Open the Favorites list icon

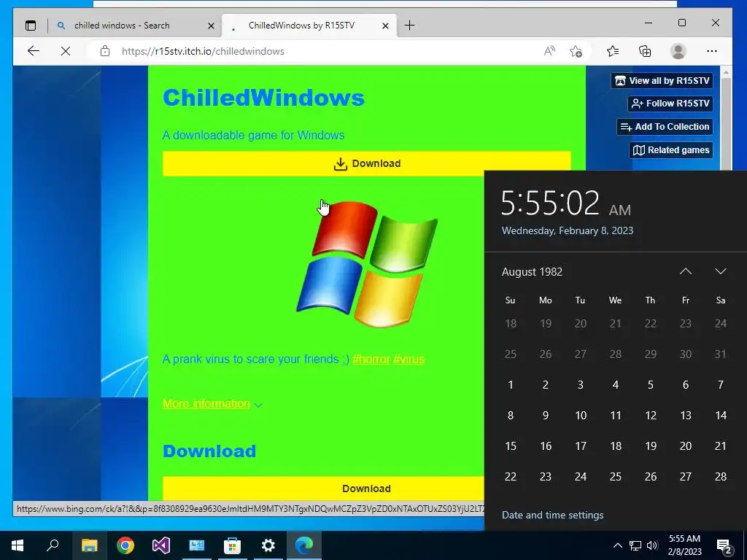click(613, 51)
